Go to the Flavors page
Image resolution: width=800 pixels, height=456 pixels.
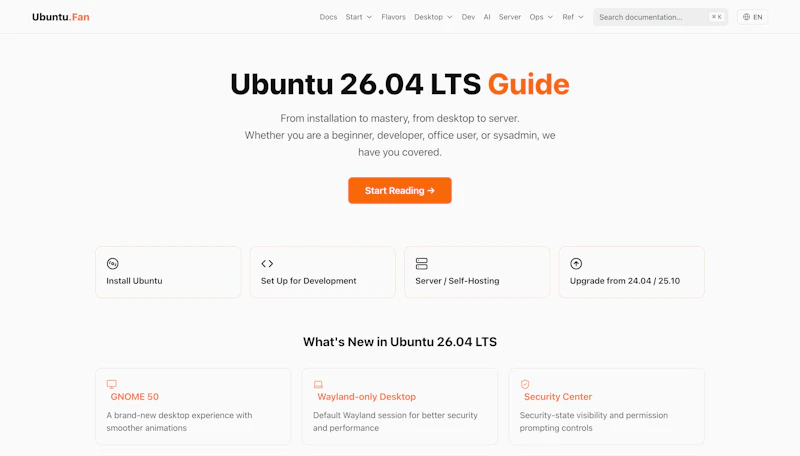coord(393,17)
